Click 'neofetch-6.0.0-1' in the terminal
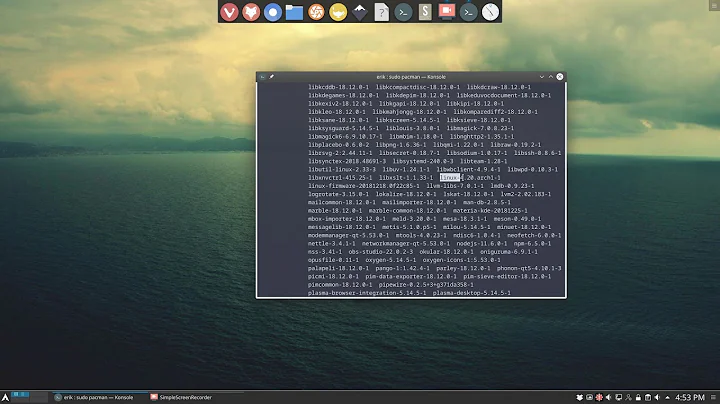The width and height of the screenshot is (720, 404). point(534,235)
